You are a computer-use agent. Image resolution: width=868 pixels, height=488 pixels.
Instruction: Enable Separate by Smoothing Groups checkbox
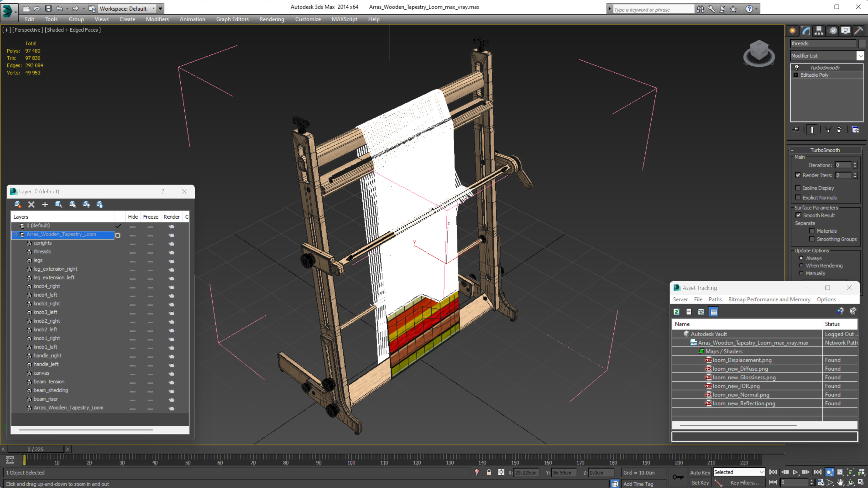click(x=812, y=239)
